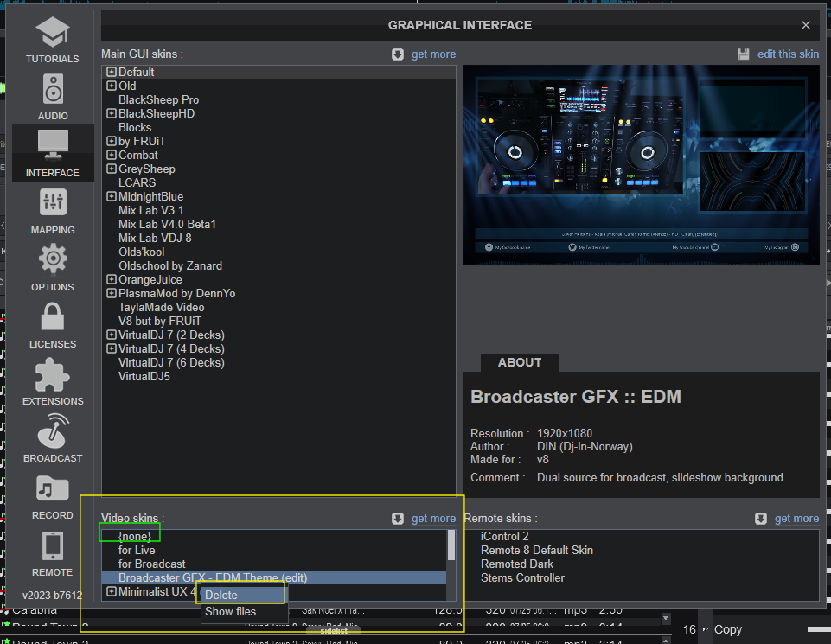Open Extensions puzzle piece icon
The width and height of the screenshot is (831, 644).
click(53, 374)
